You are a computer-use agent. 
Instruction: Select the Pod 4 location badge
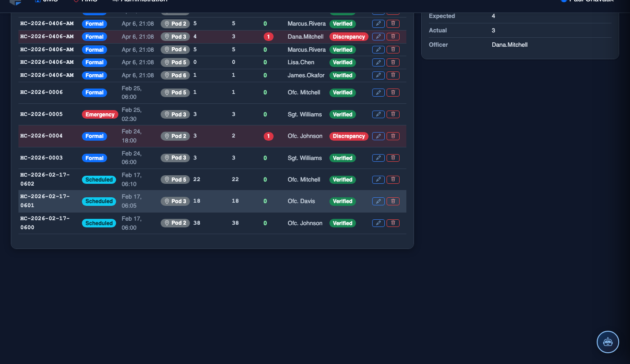coord(175,49)
